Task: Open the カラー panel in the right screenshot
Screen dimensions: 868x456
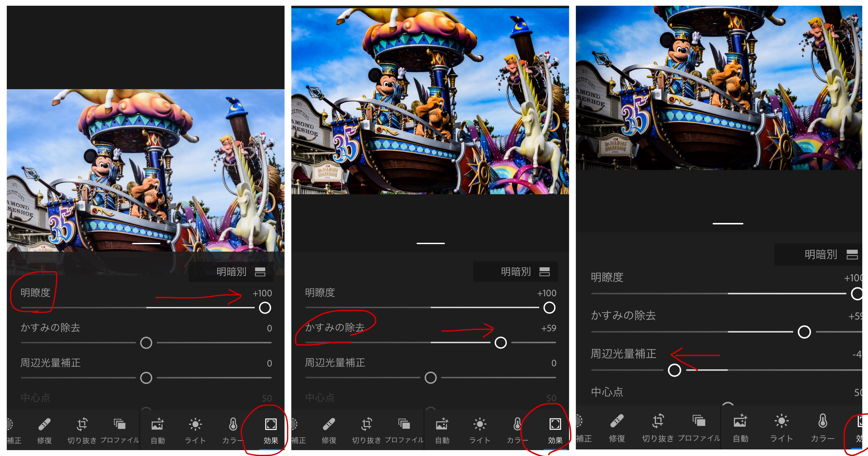Action: 823,428
